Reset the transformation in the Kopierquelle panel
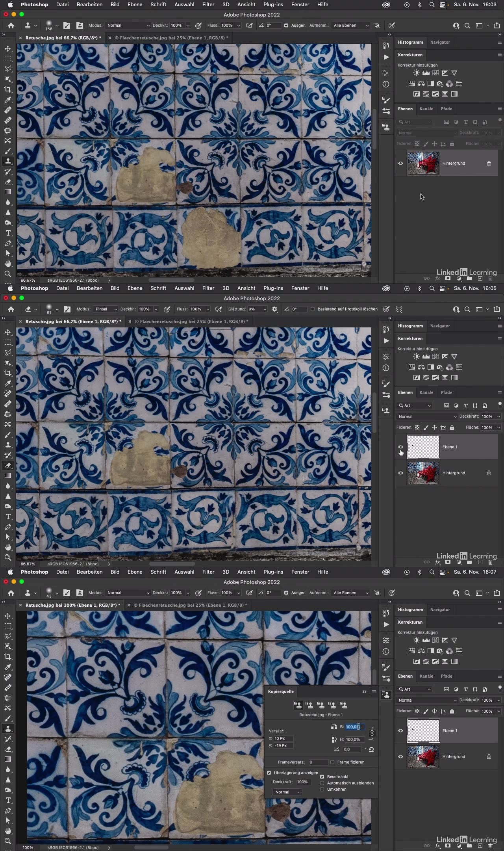The width and height of the screenshot is (504, 851). coord(371,749)
